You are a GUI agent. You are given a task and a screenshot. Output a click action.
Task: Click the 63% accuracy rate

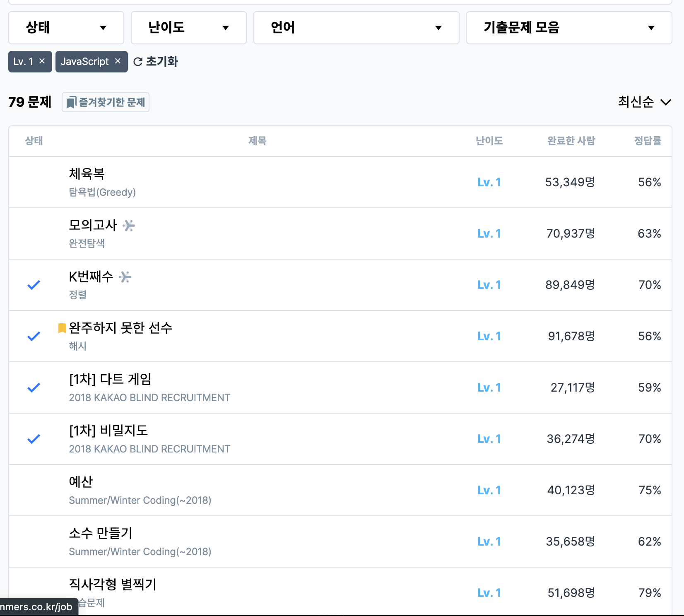point(649,233)
